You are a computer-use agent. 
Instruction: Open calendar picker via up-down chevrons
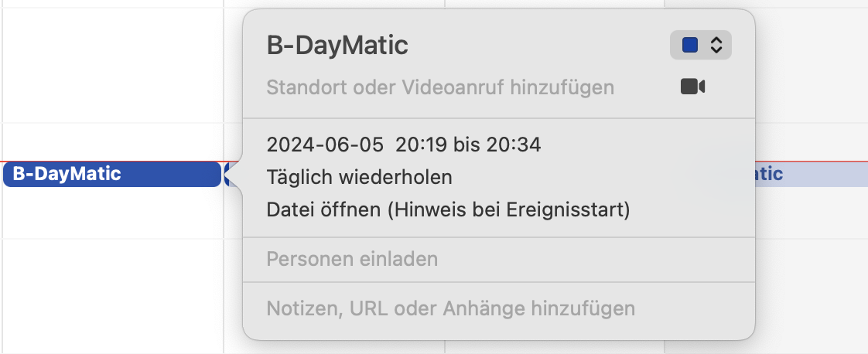(x=716, y=46)
